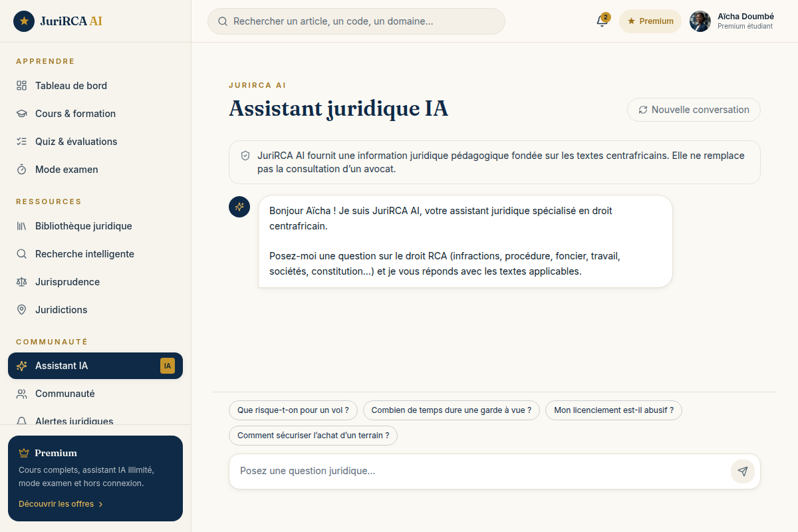Click Aïcha Doumbé profile avatar
The height and width of the screenshot is (532, 798).
(700, 21)
